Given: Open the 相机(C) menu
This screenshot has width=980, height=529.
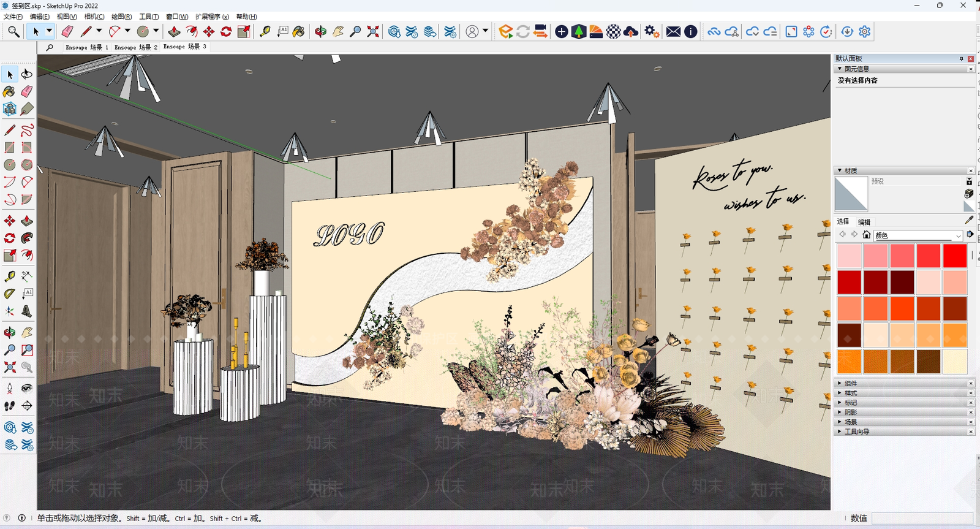Looking at the screenshot, I should (94, 17).
